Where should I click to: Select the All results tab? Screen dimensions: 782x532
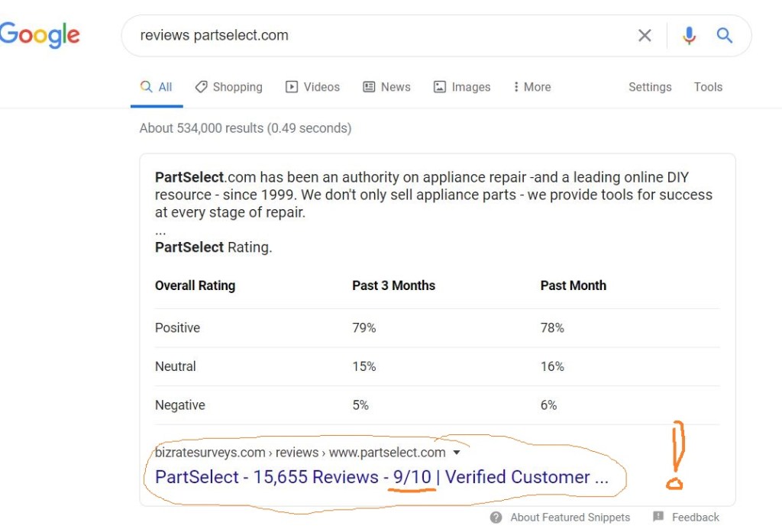coord(157,87)
